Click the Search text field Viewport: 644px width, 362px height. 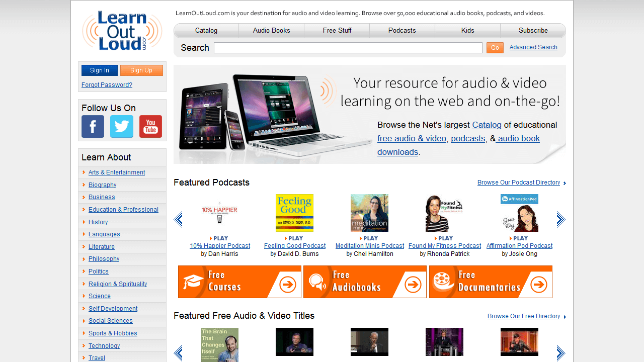[348, 48]
